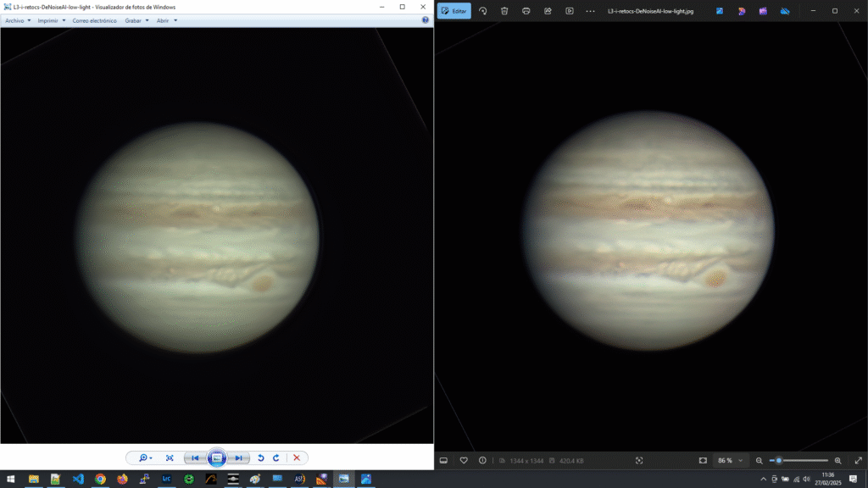Go to next image in Photo Viewer
The image size is (868, 488).
tap(238, 458)
